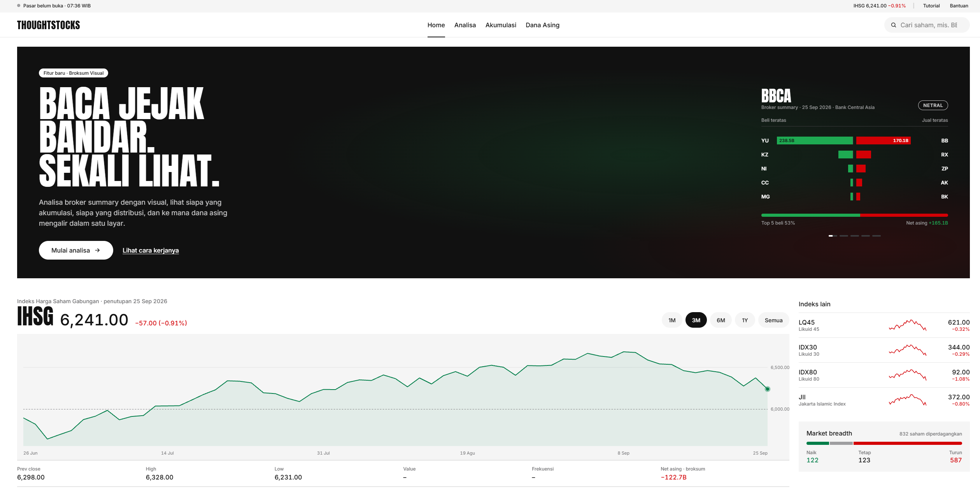The height and width of the screenshot is (497, 980).
Task: Open the Tutorial link
Action: [x=931, y=6]
